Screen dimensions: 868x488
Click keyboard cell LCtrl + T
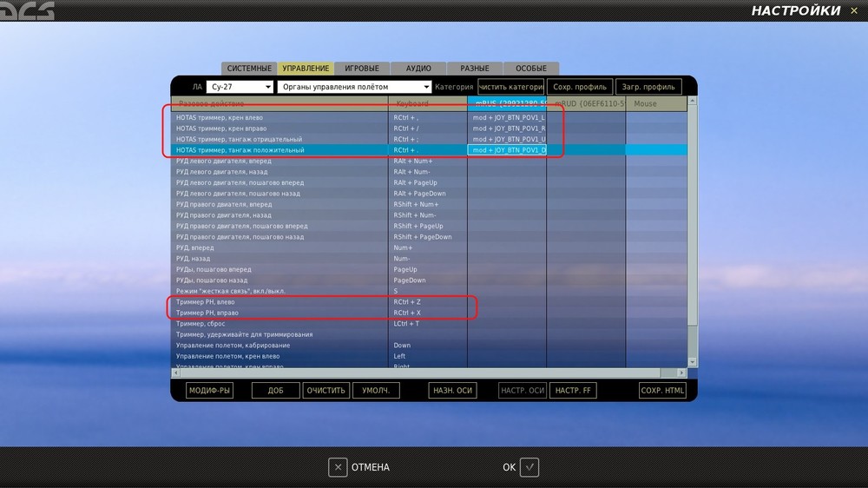tap(428, 324)
